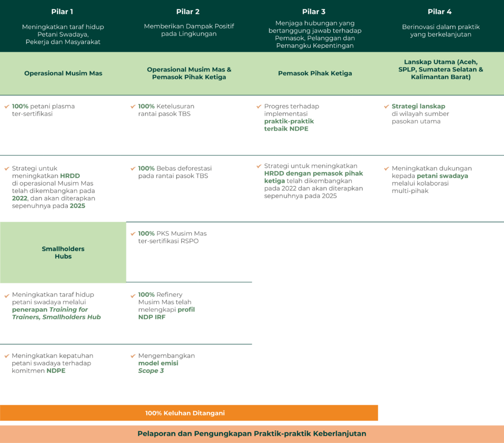504x443 pixels.
Task: Select the Pilar 3 header
Action: click(x=314, y=12)
